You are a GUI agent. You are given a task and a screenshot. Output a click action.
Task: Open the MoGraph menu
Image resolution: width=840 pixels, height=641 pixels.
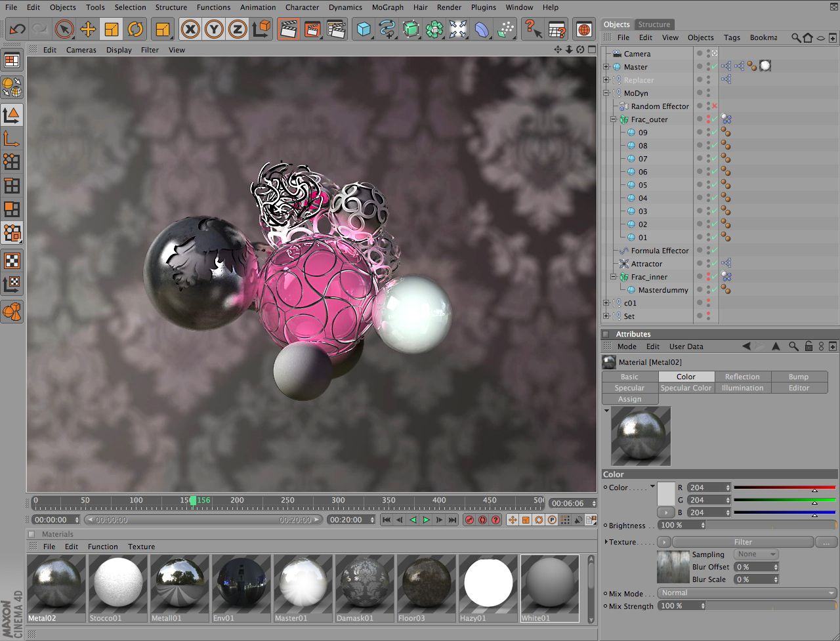pyautogui.click(x=387, y=7)
